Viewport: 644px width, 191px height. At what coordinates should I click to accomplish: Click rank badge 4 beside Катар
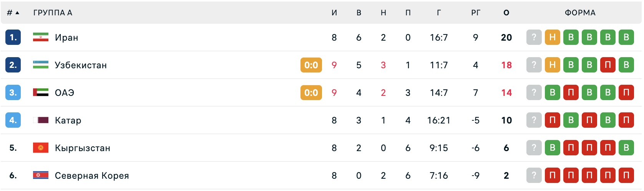click(x=13, y=120)
